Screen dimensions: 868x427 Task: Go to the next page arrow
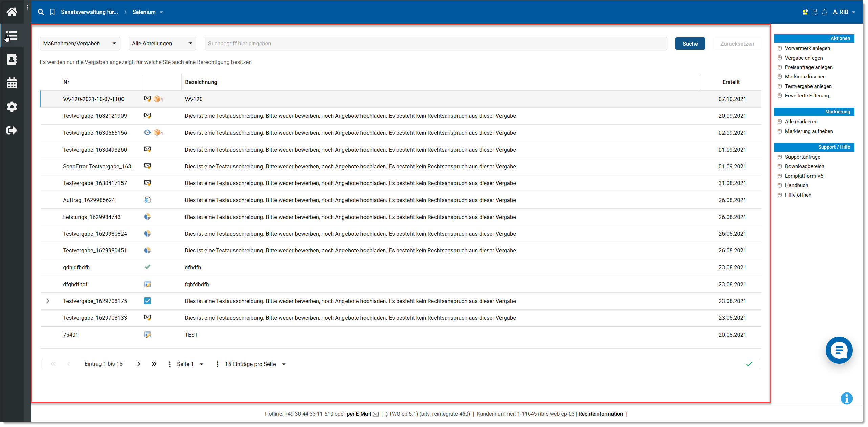(x=139, y=364)
